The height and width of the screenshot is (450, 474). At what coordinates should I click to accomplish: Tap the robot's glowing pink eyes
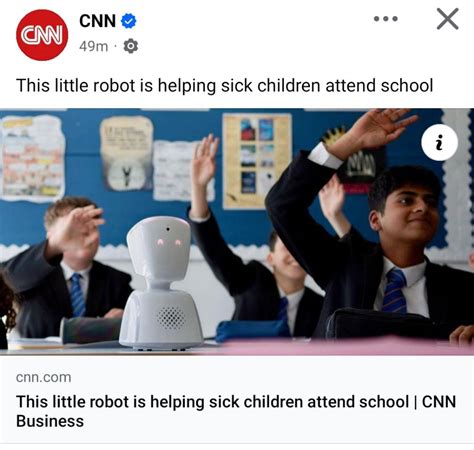(169, 242)
